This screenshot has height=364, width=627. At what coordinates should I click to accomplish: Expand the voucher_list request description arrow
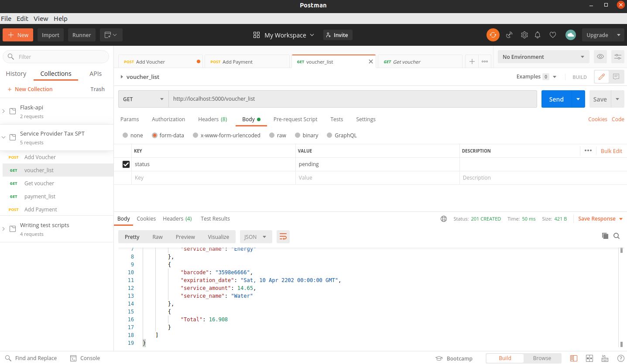(x=122, y=77)
